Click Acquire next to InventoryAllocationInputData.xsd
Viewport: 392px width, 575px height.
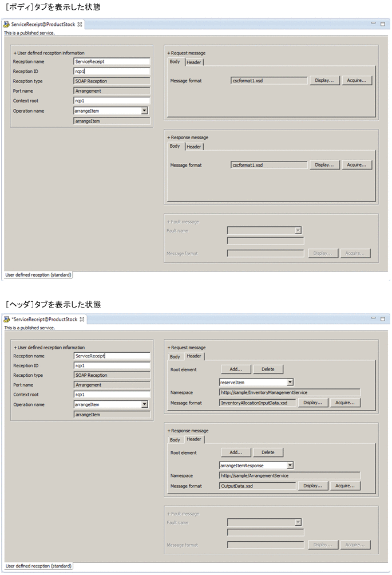(x=345, y=403)
